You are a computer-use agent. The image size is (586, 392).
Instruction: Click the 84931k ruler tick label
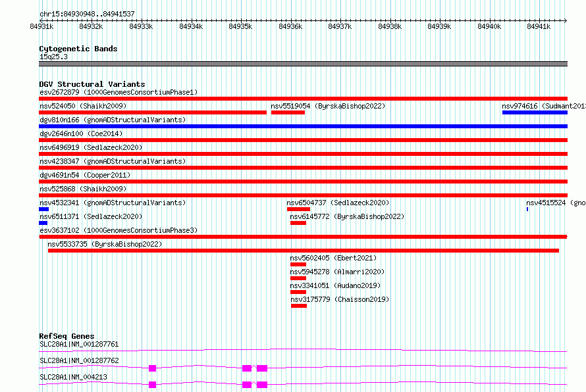(x=41, y=26)
